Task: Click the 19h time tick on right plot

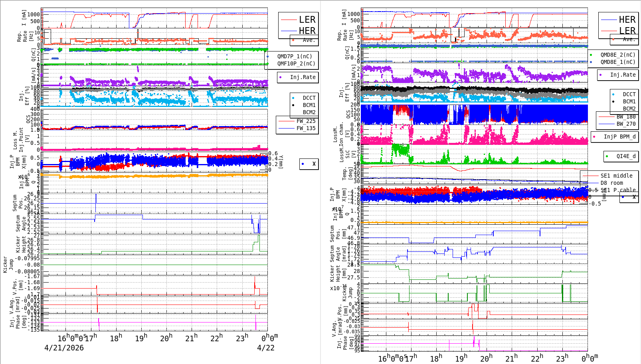Action: [x=461, y=358]
